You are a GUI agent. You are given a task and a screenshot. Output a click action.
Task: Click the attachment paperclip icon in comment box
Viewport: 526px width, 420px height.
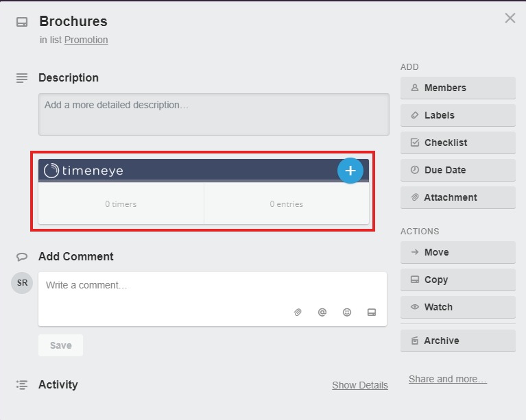pos(298,312)
